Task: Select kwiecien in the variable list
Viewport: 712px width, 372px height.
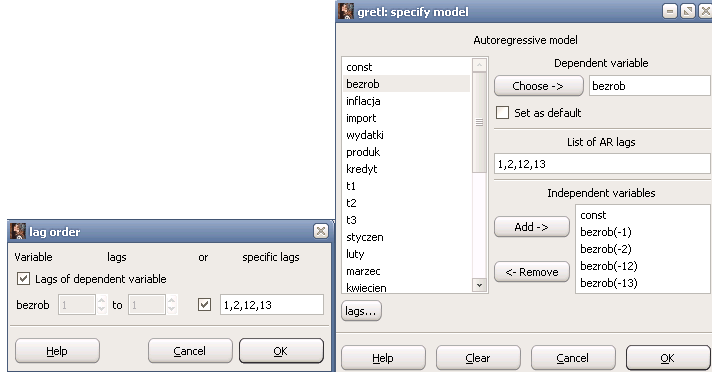Action: (x=407, y=287)
